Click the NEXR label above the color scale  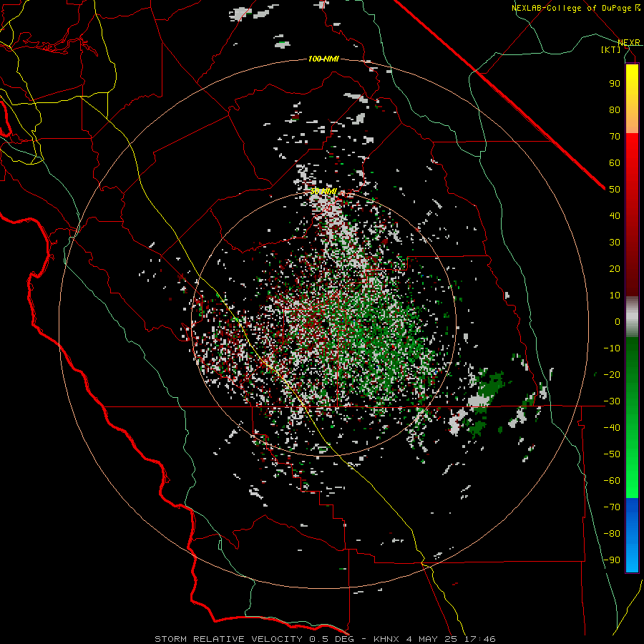pos(628,42)
